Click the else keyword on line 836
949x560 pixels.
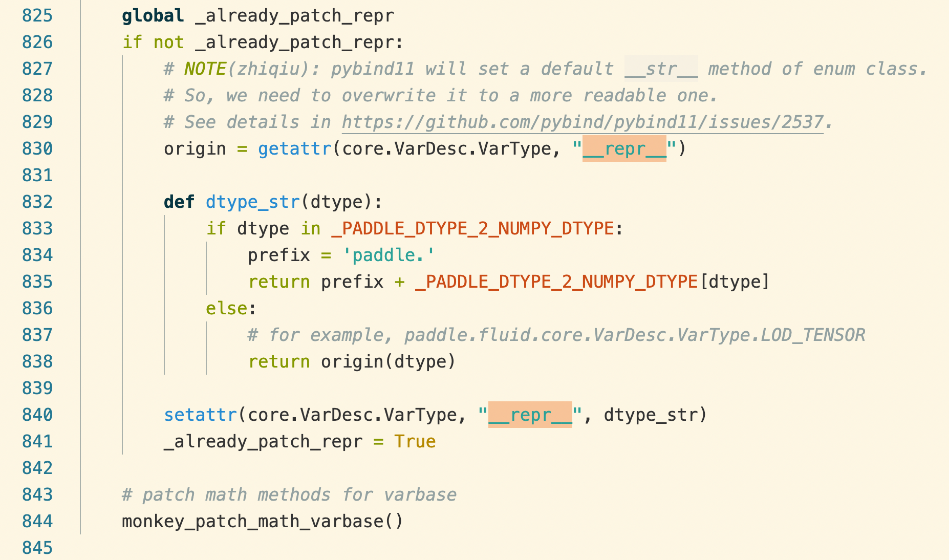click(224, 308)
